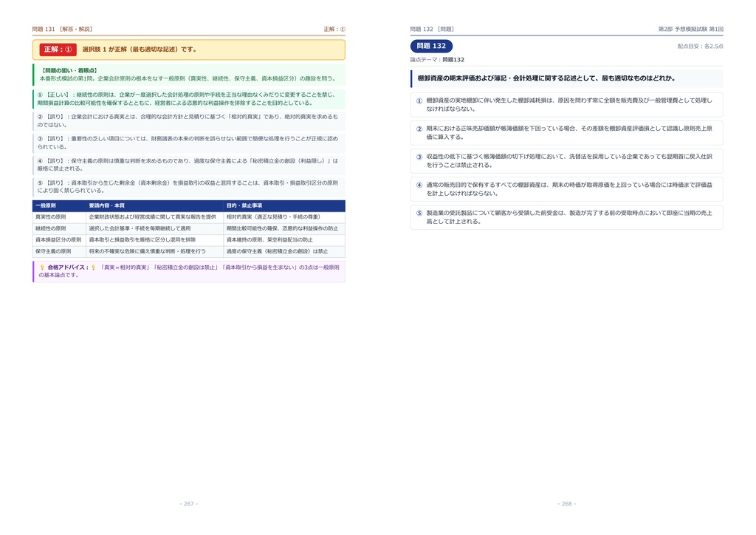Screen dimensions: 756x535
Task: Click explanation ④【誤り】about 保守主義の原則
Action: coord(189,165)
